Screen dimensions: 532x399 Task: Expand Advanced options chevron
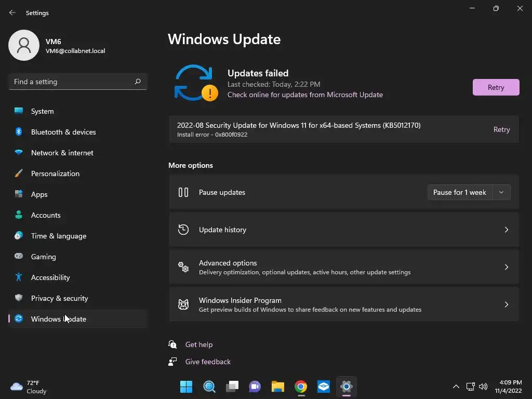point(506,267)
